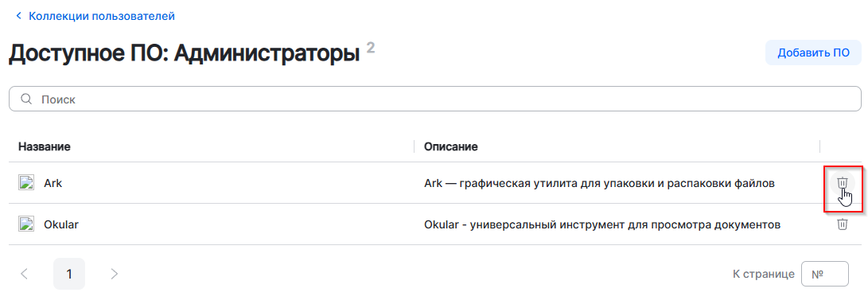Click the Okular description text
This screenshot has height=308, width=868.
pos(602,224)
